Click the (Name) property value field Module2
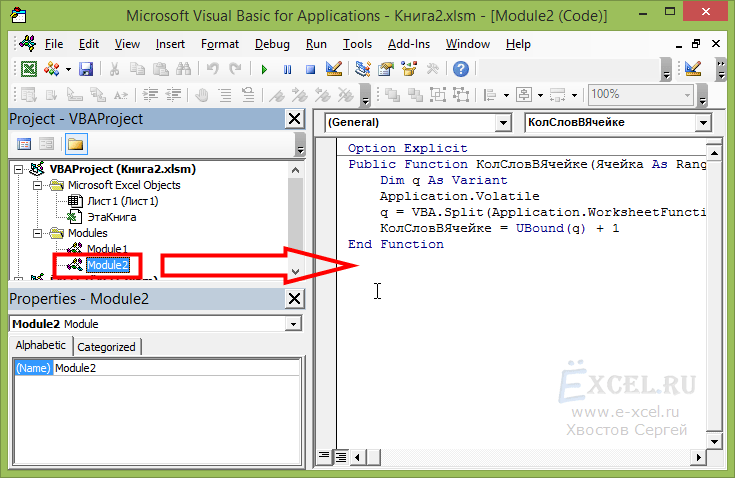This screenshot has width=735, height=478. coord(177,368)
